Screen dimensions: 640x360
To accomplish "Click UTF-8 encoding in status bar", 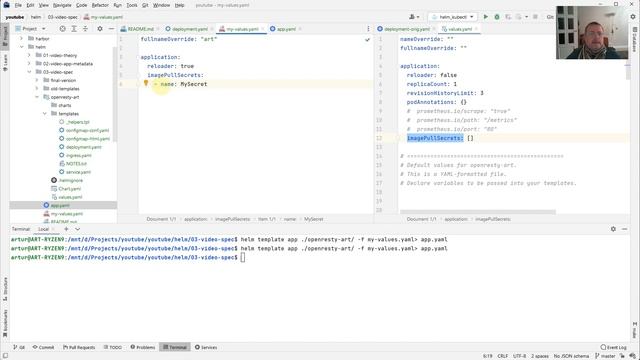I will coord(519,356).
